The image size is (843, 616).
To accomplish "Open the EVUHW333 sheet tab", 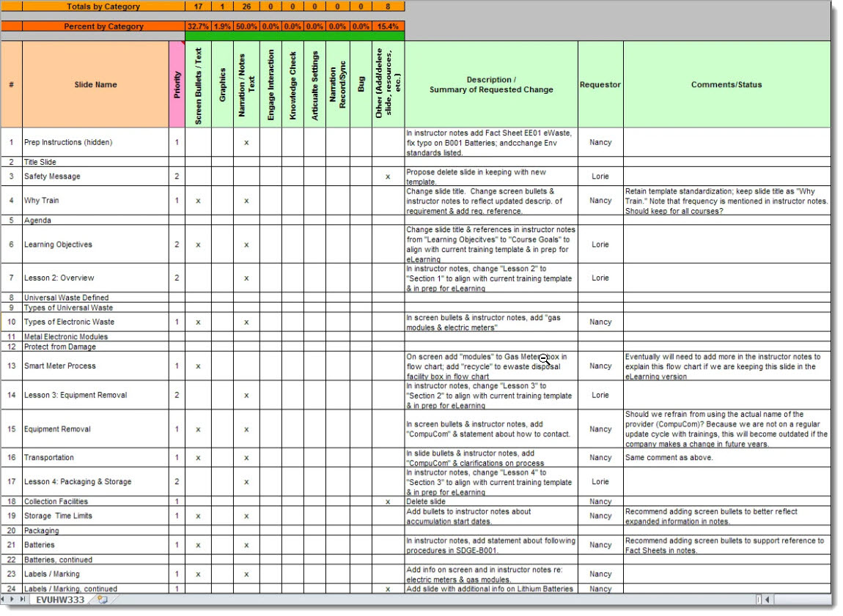I will click(x=60, y=600).
